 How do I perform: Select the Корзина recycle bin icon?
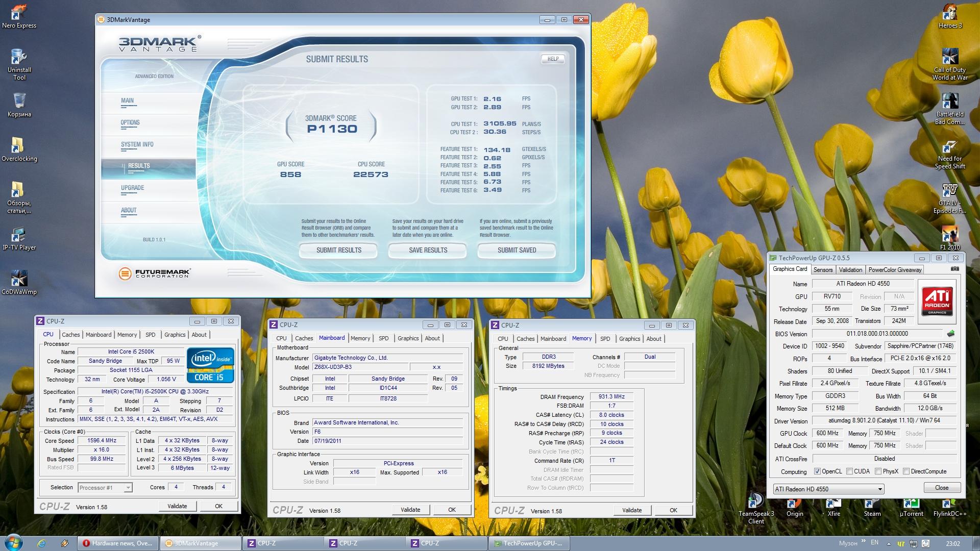pyautogui.click(x=19, y=105)
